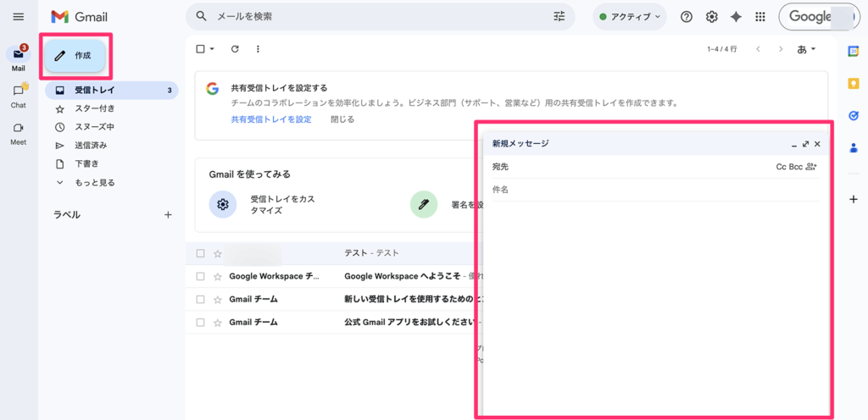The width and height of the screenshot is (868, 420).
Task: Dismiss the banner with 閉じる
Action: coord(342,119)
